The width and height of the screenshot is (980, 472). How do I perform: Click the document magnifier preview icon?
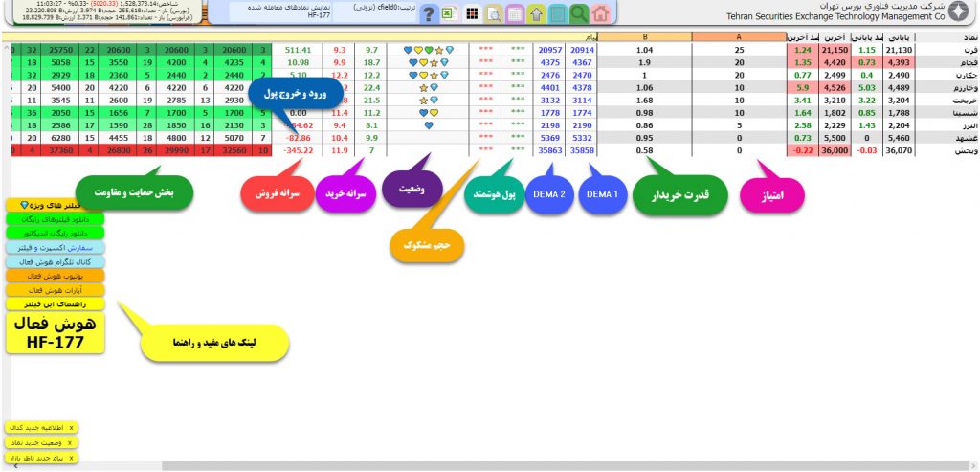[x=493, y=13]
